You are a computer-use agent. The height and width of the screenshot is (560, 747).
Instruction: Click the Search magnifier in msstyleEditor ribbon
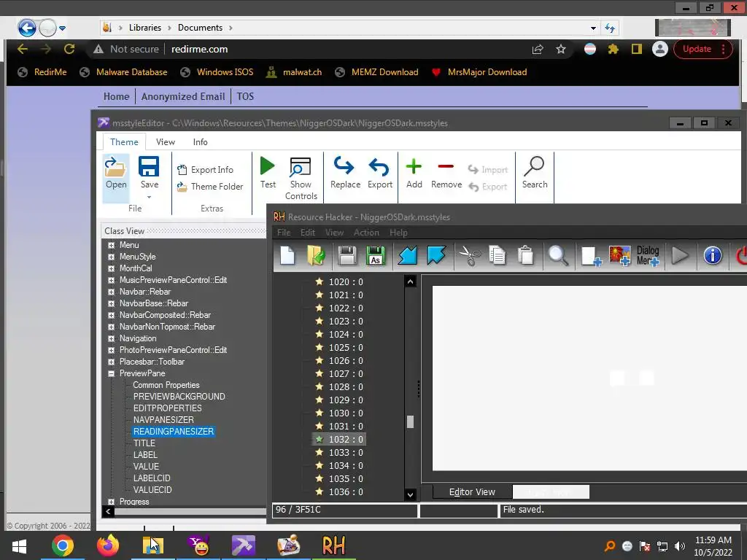point(534,166)
